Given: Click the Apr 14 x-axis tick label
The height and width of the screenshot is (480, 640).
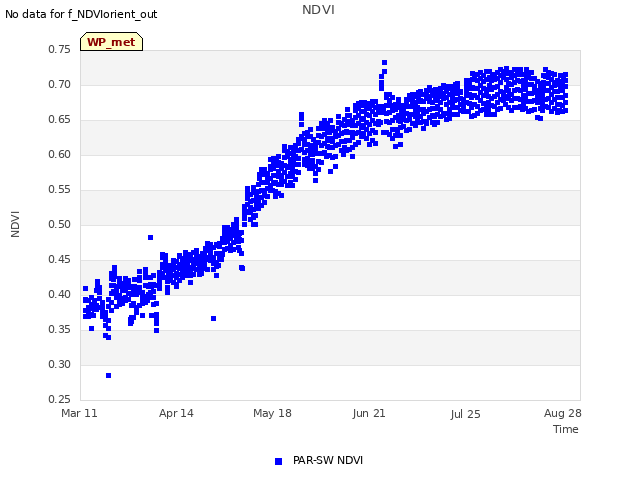Looking at the screenshot, I should click(x=176, y=413).
